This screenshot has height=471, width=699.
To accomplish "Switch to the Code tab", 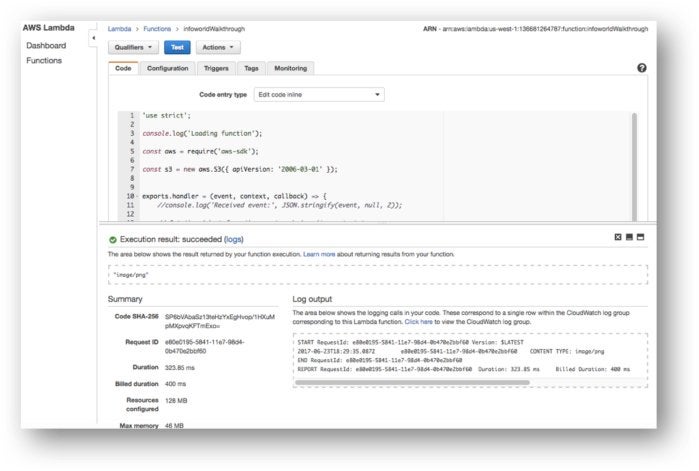I will click(123, 68).
